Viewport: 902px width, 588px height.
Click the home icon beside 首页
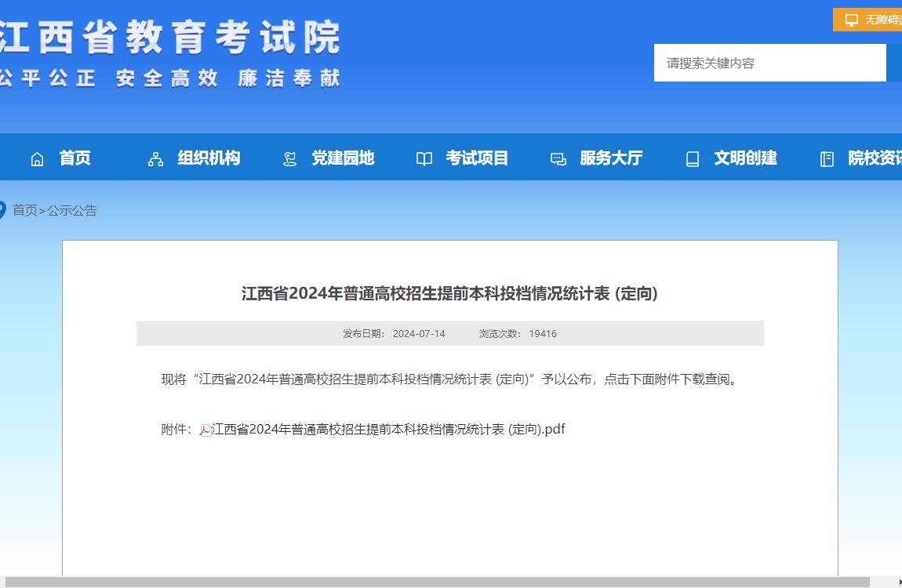coord(36,158)
